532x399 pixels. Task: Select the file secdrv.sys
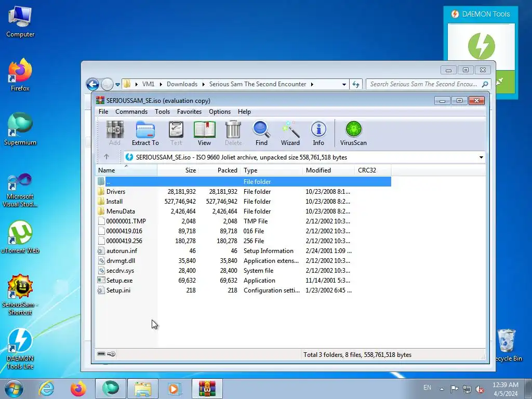(243, 270)
